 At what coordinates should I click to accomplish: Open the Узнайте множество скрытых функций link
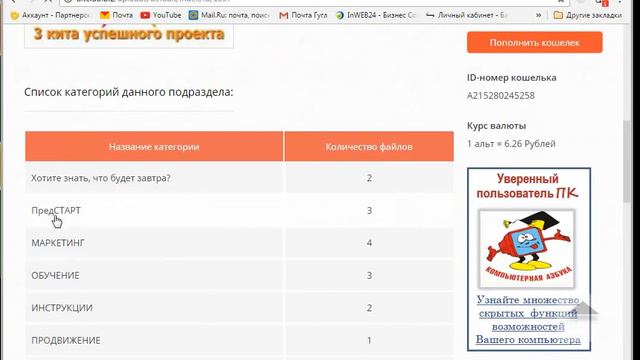point(528,320)
